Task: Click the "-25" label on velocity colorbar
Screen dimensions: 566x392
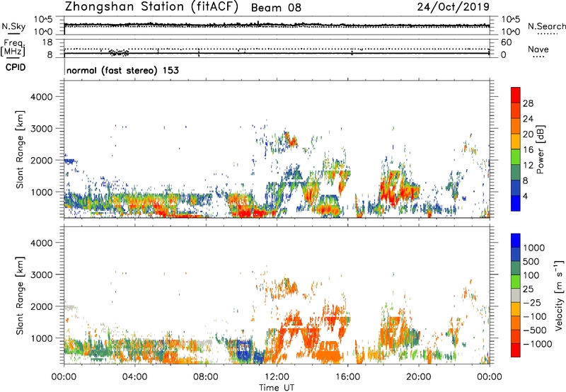Action: (533, 303)
